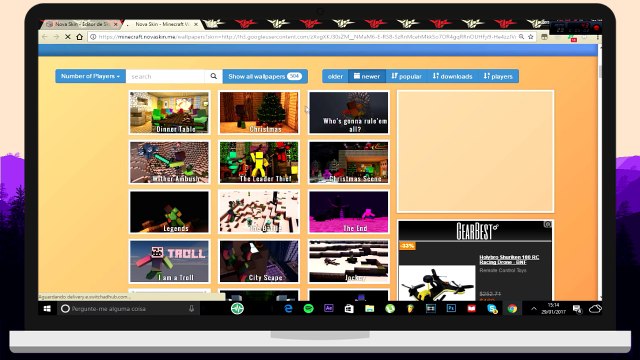
Task: Open the I am a Troll wallpaper
Action: point(169,261)
